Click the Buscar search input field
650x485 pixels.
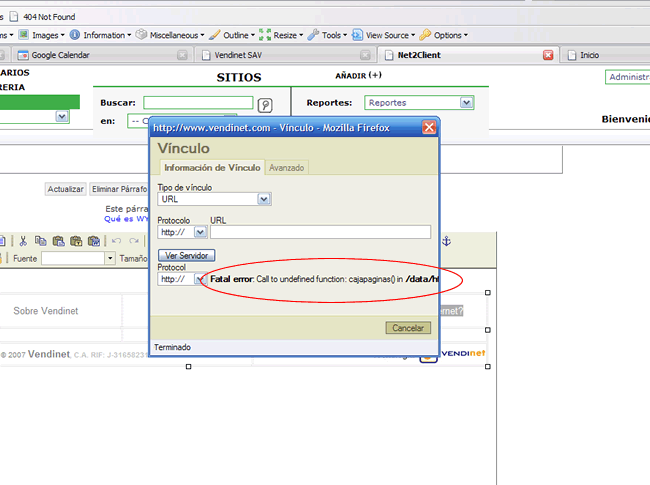coord(198,102)
